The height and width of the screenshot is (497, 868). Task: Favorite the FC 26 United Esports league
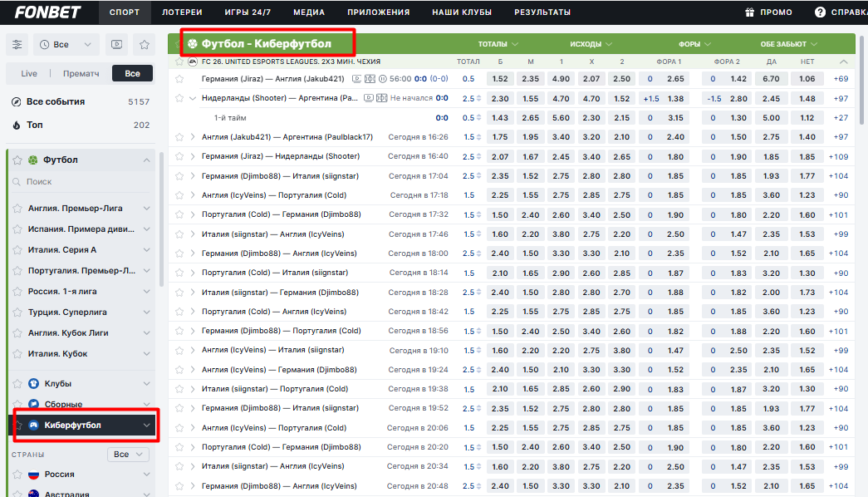[x=179, y=62]
